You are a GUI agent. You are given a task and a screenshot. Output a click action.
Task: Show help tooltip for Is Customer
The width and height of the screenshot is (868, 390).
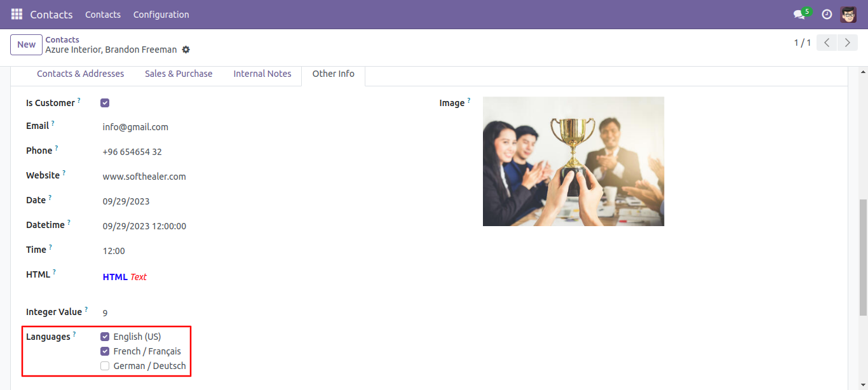pyautogui.click(x=79, y=100)
